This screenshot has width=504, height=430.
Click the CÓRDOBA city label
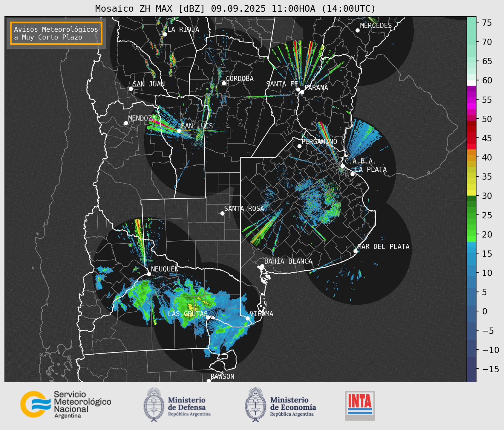pos(240,78)
